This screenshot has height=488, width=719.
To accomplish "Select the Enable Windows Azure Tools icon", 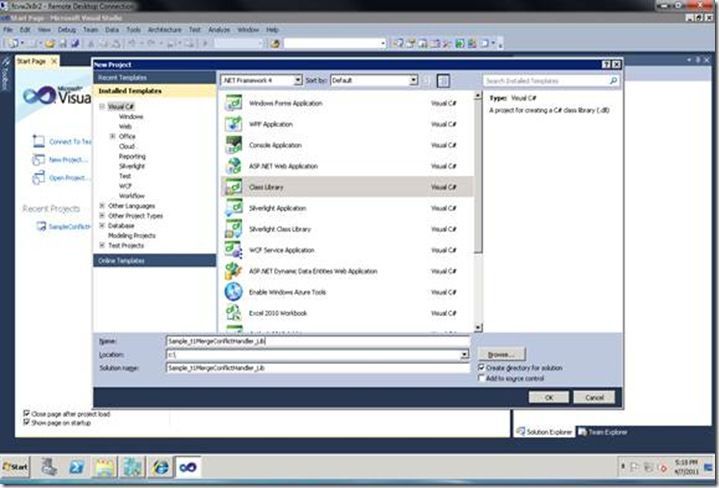I will coord(233,292).
